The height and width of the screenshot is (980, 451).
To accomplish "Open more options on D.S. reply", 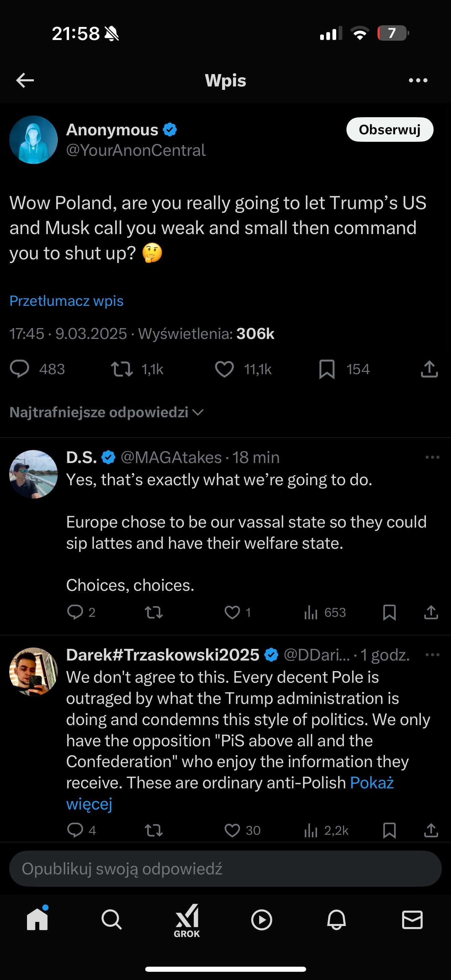I will [432, 457].
